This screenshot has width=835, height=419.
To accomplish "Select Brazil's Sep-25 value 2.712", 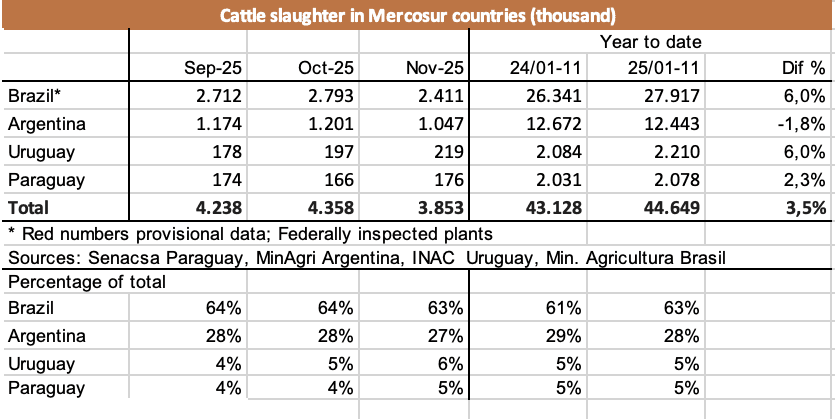I will pos(218,96).
